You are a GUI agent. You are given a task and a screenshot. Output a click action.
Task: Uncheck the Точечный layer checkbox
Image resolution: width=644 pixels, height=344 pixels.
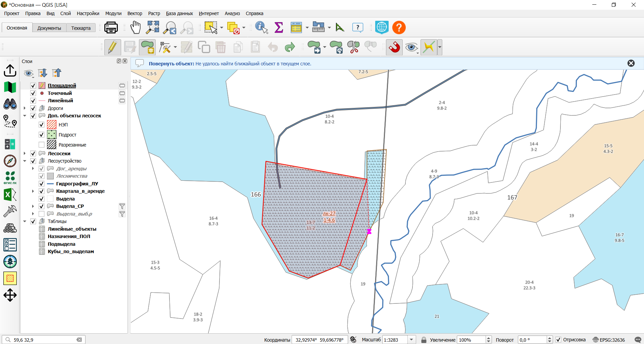pos(33,93)
